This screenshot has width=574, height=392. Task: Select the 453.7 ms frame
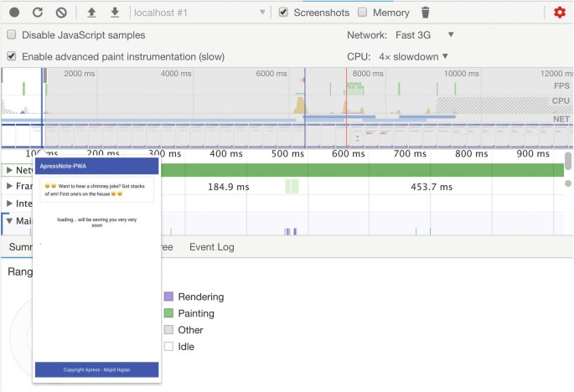[432, 187]
